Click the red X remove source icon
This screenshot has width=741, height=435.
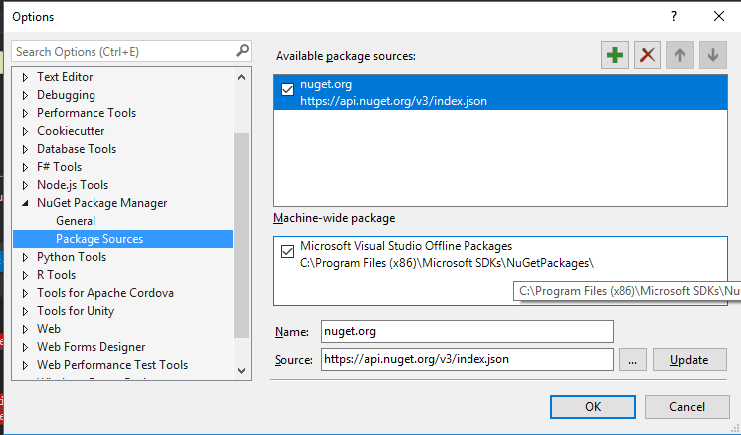coord(648,55)
